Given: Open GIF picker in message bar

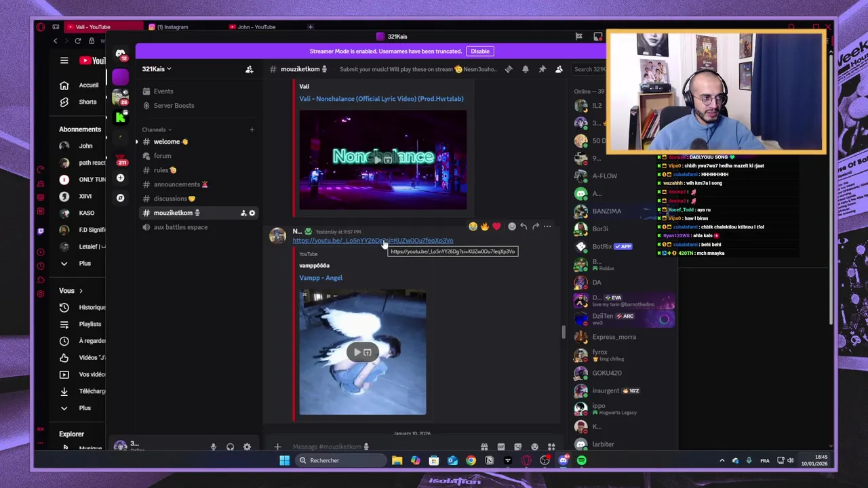Looking at the screenshot, I should (501, 447).
